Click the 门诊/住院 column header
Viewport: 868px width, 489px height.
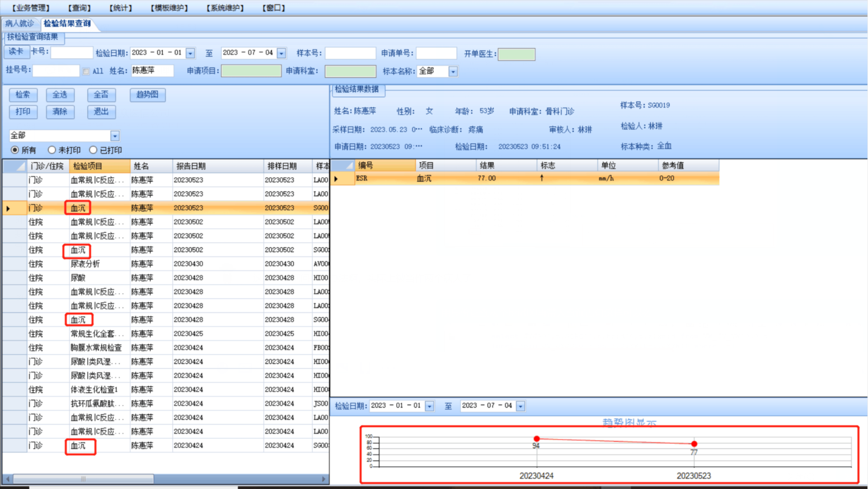pyautogui.click(x=48, y=166)
